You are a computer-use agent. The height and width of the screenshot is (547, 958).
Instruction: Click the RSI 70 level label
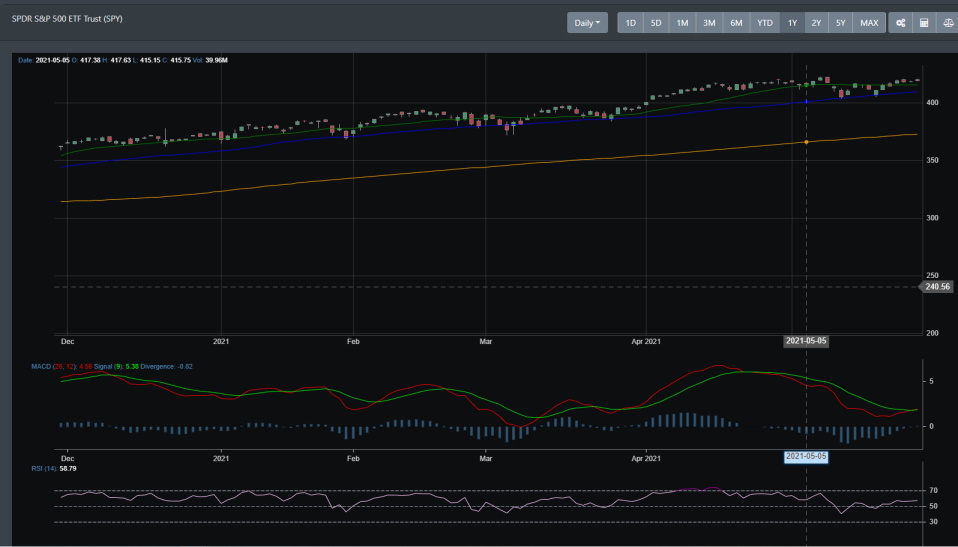click(934, 490)
